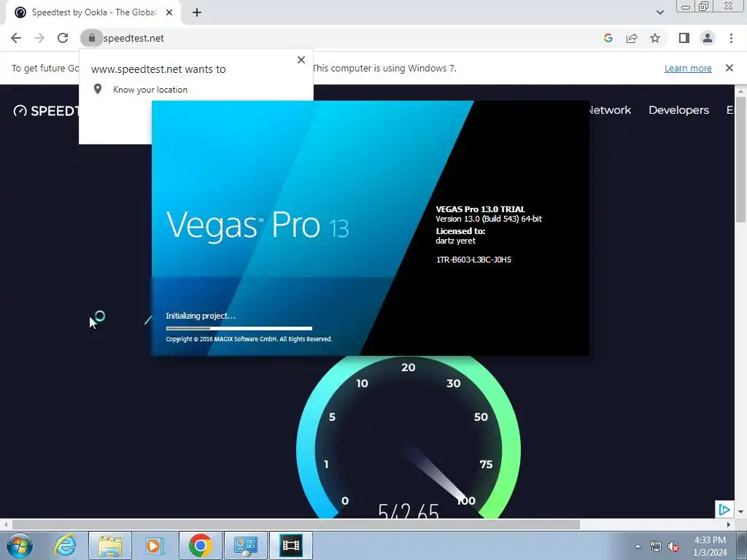Click the Google icon in address bar

pos(608,38)
